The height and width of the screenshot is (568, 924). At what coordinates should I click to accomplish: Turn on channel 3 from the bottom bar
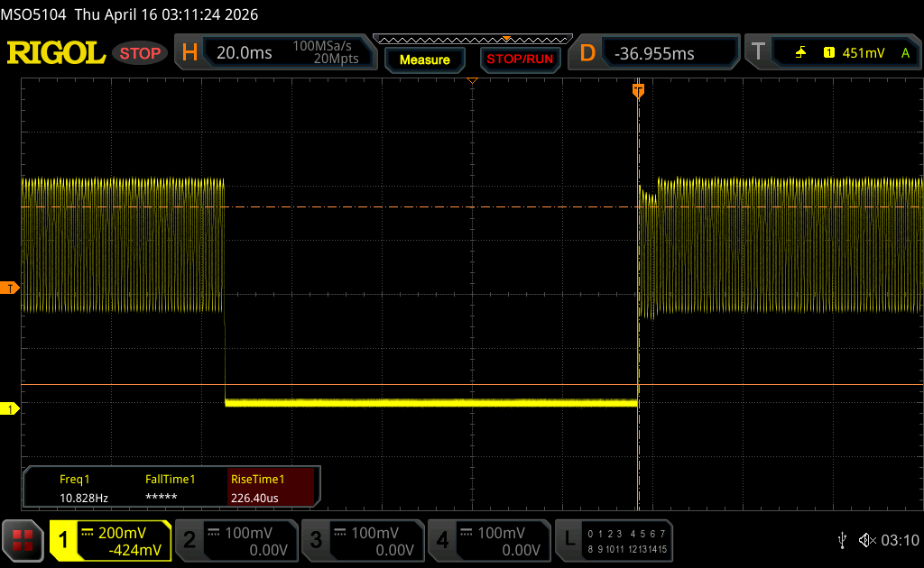(362, 540)
